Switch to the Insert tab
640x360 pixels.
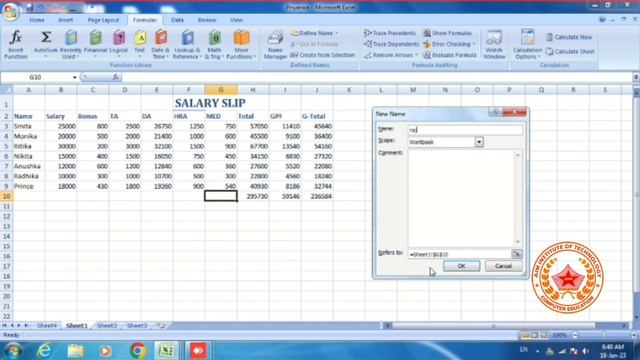pos(66,20)
